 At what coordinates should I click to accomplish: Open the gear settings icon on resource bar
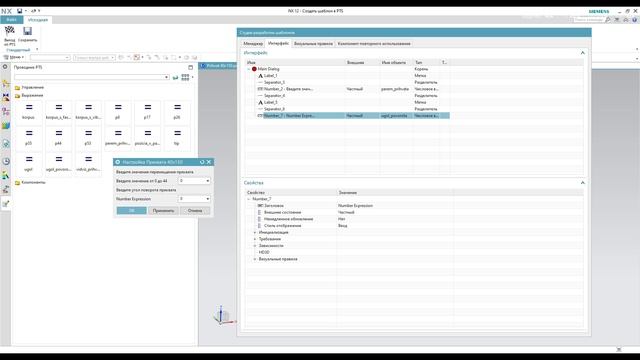[5, 67]
